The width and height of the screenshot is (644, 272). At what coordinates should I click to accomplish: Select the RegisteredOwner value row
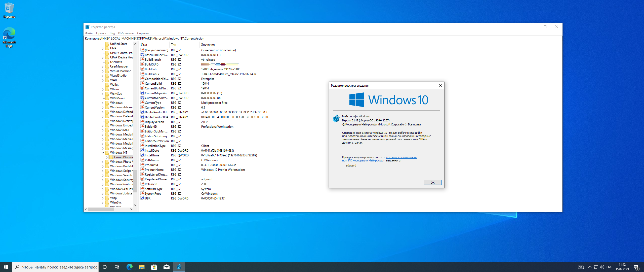tap(206, 179)
